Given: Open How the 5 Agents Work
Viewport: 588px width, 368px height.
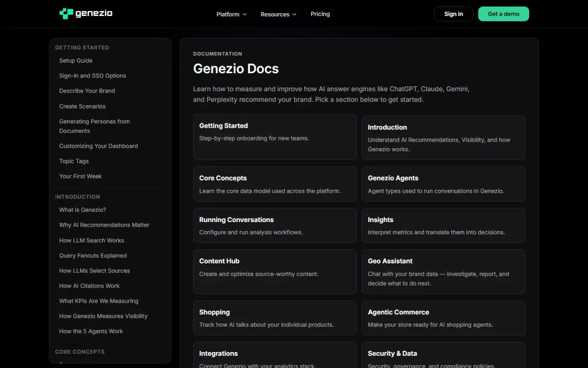Looking at the screenshot, I should [x=91, y=331].
